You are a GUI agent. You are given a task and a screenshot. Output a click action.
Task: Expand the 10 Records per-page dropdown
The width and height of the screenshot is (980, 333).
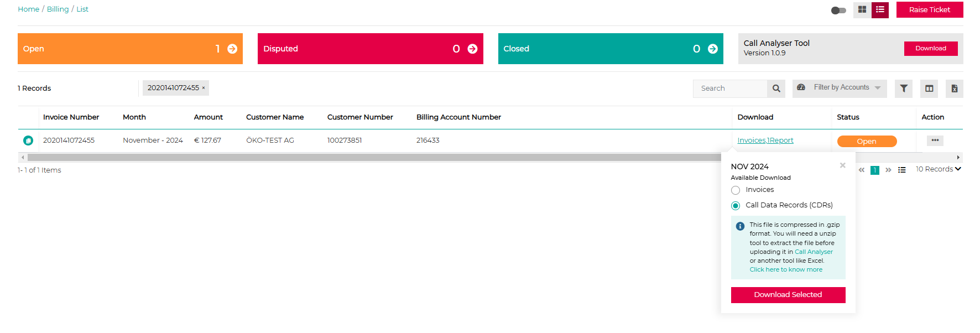[x=939, y=169]
